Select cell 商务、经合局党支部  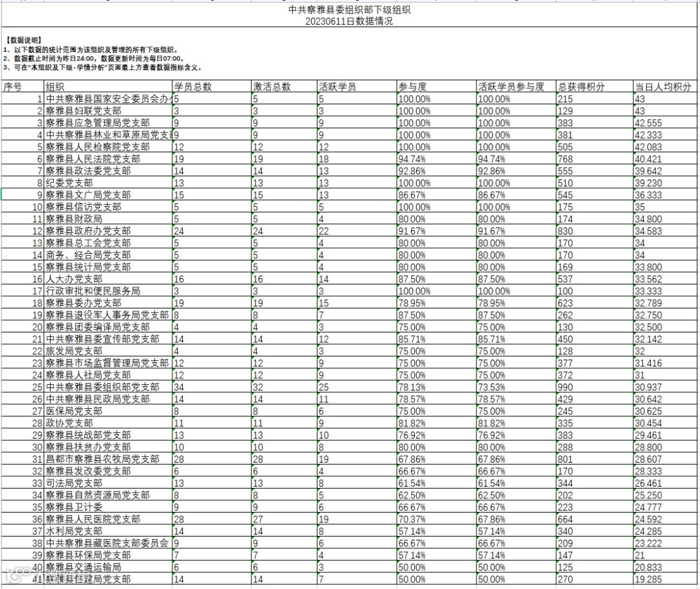point(108,255)
